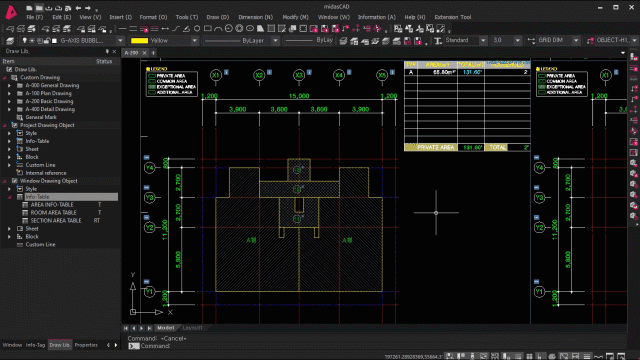Select the Internal reference tree item
Screen dimensions: 640x360
pos(46,173)
